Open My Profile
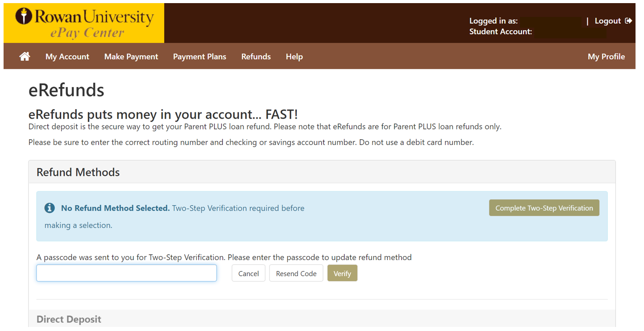The width and height of the screenshot is (644, 331). pos(606,57)
